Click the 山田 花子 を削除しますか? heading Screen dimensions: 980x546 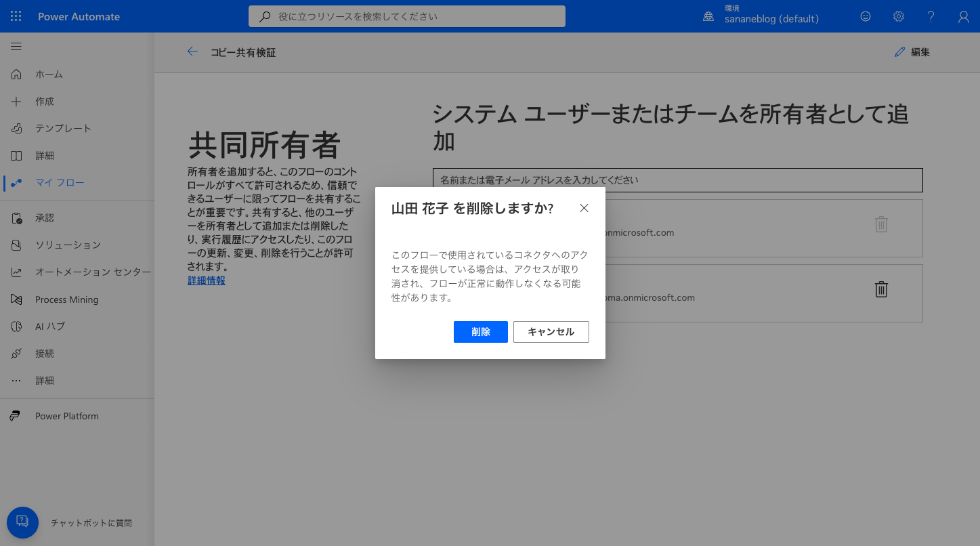tap(473, 209)
